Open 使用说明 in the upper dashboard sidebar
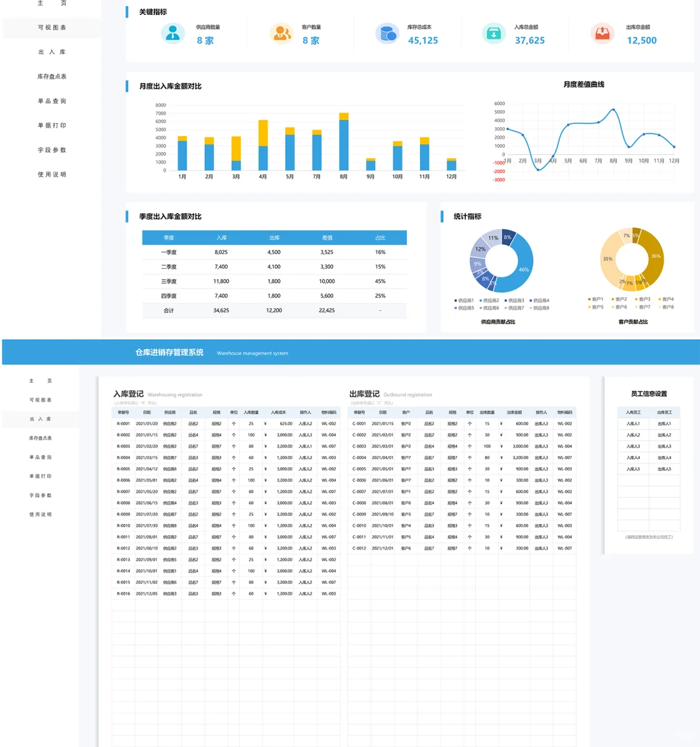The height and width of the screenshot is (747, 700). pyautogui.click(x=52, y=174)
